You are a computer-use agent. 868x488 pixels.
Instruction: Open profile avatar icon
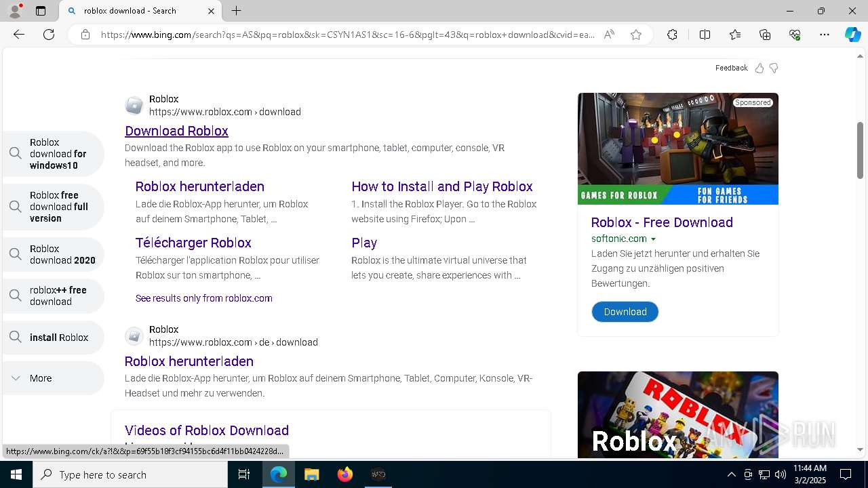pyautogui.click(x=15, y=11)
